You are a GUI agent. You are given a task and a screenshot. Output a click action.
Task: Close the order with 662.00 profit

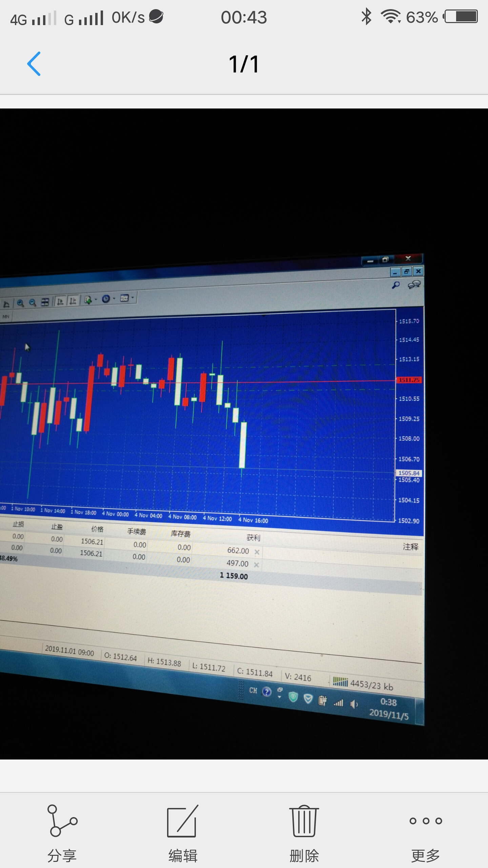tap(257, 552)
